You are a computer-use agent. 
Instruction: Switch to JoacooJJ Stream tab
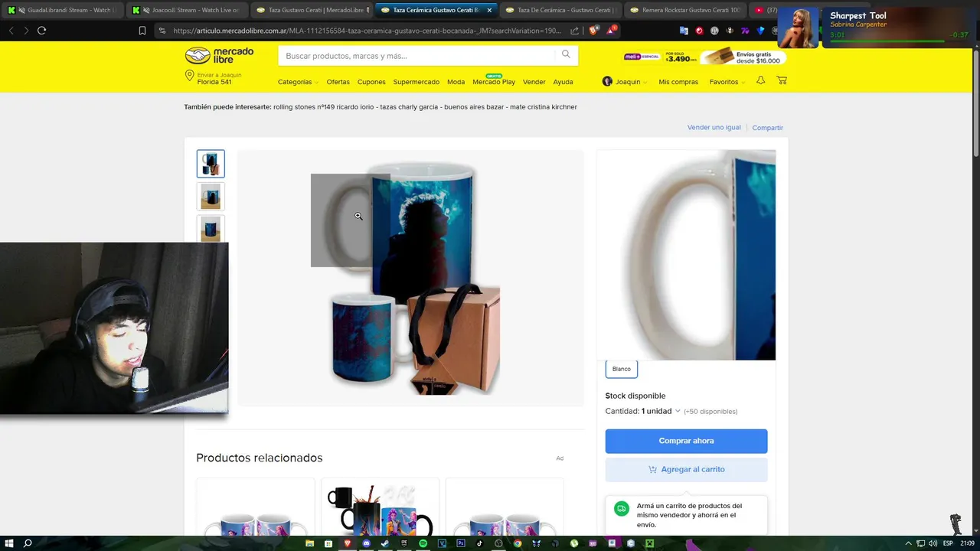click(x=189, y=10)
